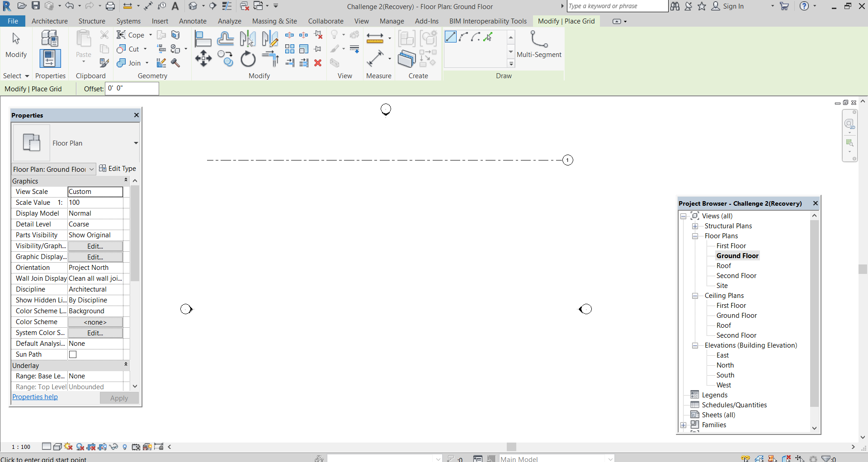Viewport: 868px width, 462px height.
Task: Expand the Structural Plans tree node
Action: [695, 226]
